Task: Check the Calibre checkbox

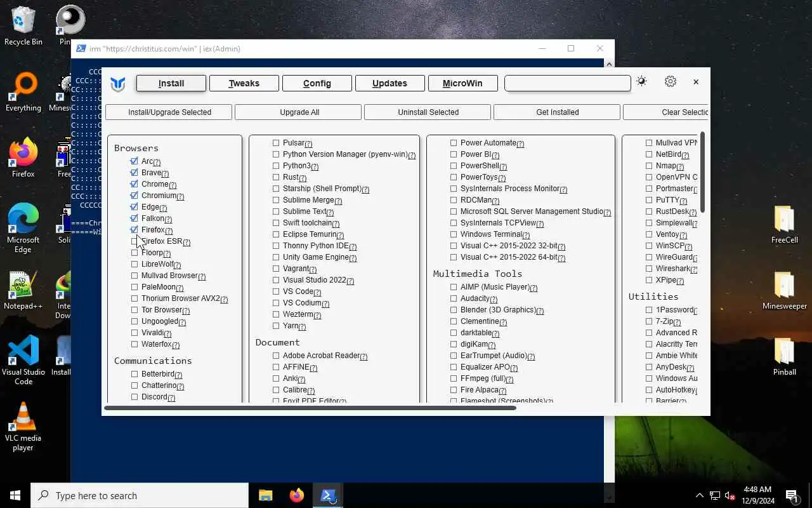Action: coord(276,390)
